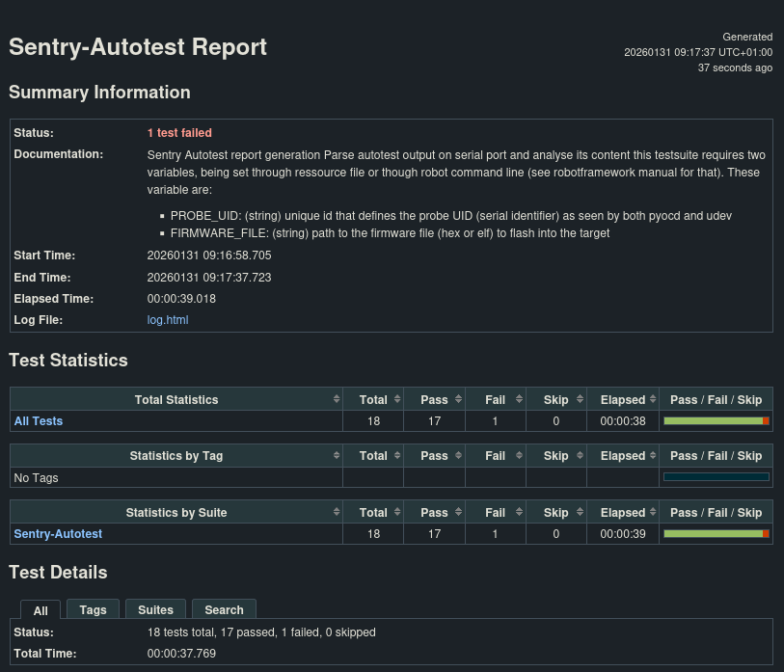Image resolution: width=784 pixels, height=672 pixels.
Task: Click the All Tests pass/fail progress bar
Action: (716, 421)
